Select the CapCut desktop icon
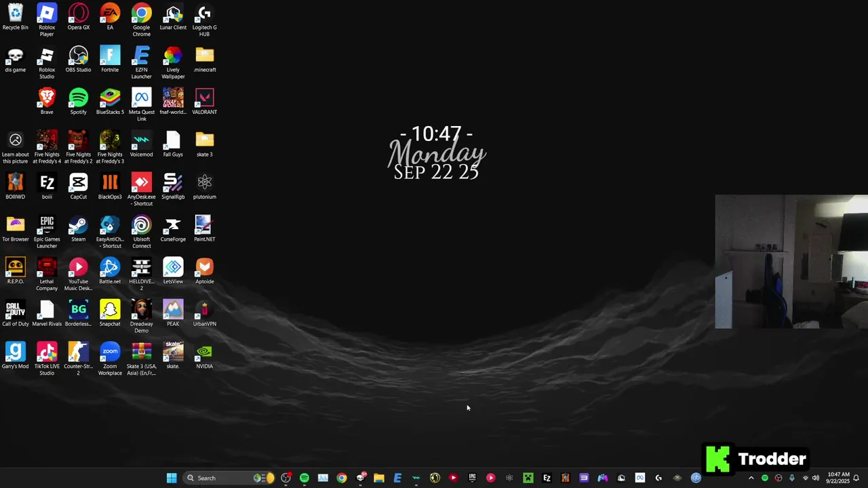The image size is (868, 488). coord(78,186)
